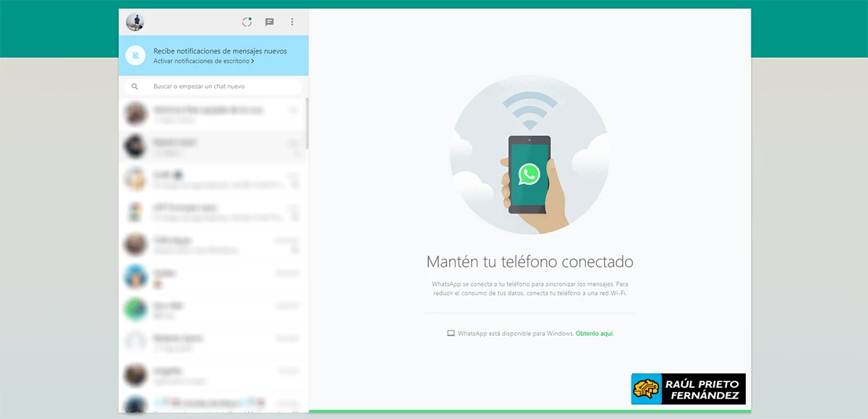Click the avatar of the third conversation
Screen dimensions: 868x419
click(135, 179)
